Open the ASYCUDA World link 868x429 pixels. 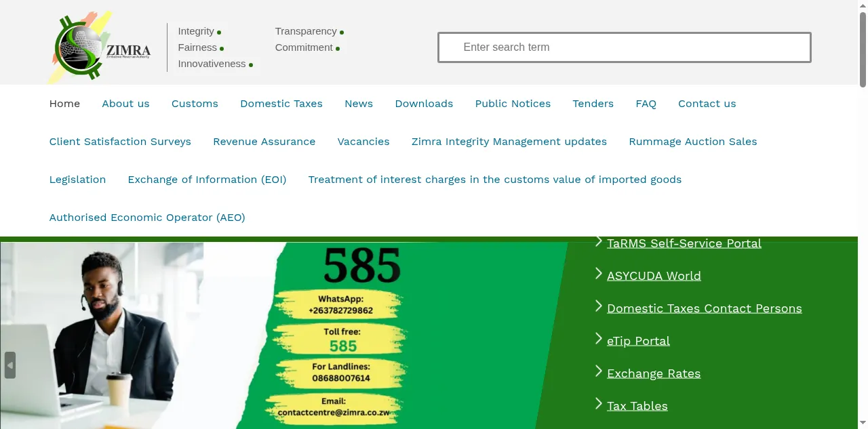[654, 276]
